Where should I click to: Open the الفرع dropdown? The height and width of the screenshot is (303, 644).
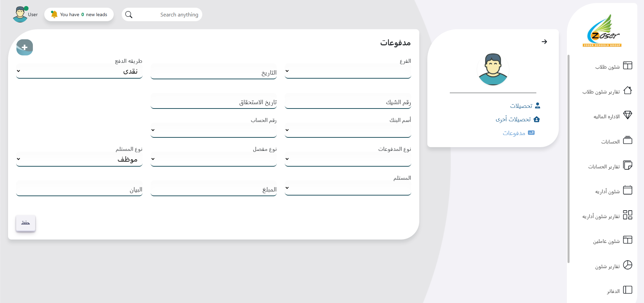pos(348,71)
